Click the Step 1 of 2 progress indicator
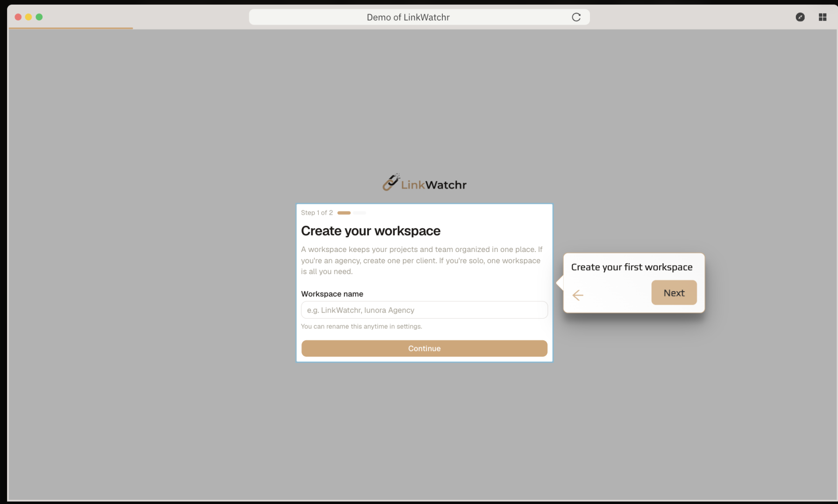 351,213
